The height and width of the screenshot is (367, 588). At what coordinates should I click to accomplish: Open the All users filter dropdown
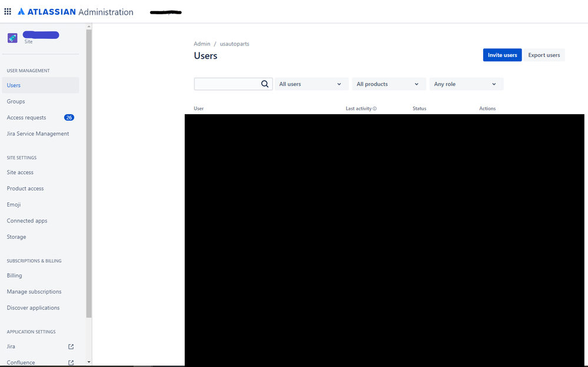(x=311, y=84)
